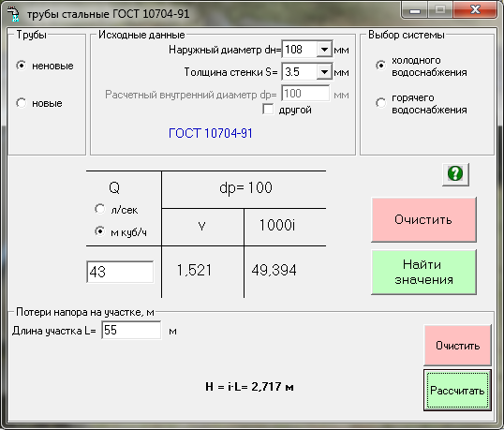The height and width of the screenshot is (430, 504).
Task: Click the result 'H = i·L= 2,717 м'
Action: point(249,386)
